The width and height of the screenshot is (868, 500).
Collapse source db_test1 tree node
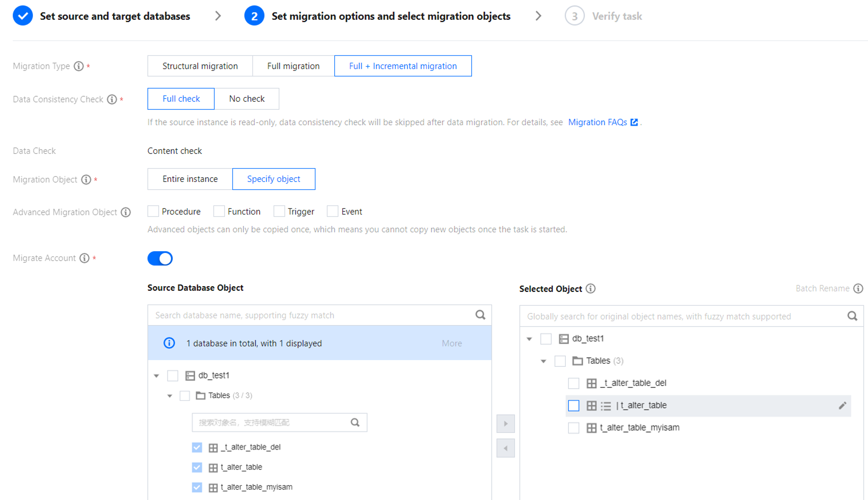click(156, 376)
